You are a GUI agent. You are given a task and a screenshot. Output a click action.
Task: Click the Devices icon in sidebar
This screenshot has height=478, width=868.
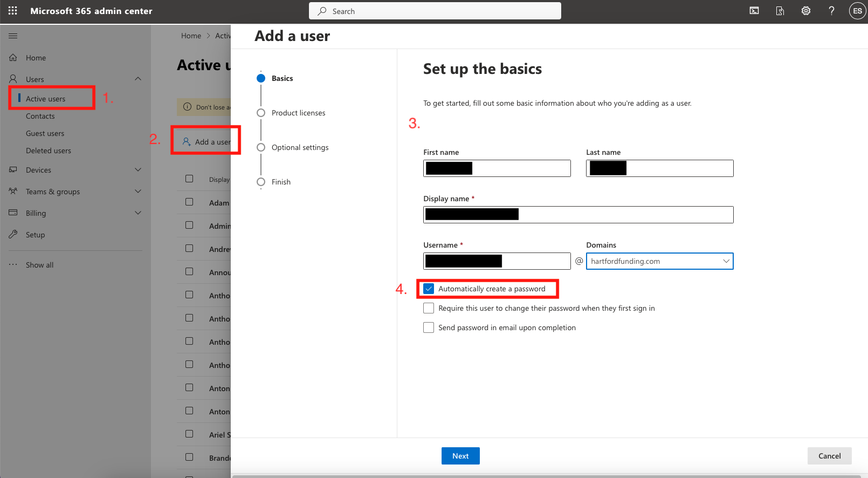[13, 169]
